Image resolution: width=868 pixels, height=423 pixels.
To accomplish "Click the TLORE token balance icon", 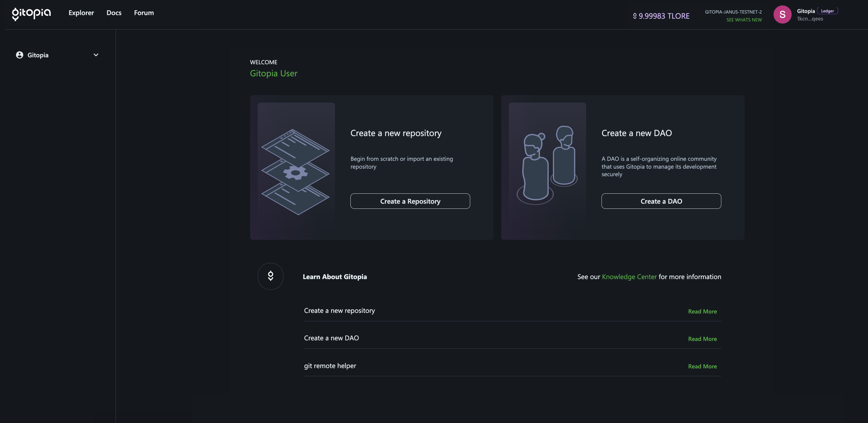I will point(634,16).
